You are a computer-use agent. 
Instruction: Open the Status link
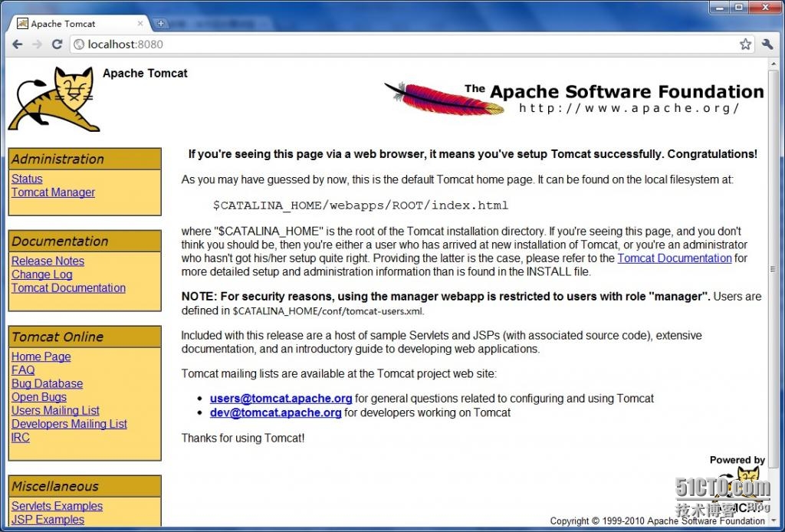[x=27, y=179]
